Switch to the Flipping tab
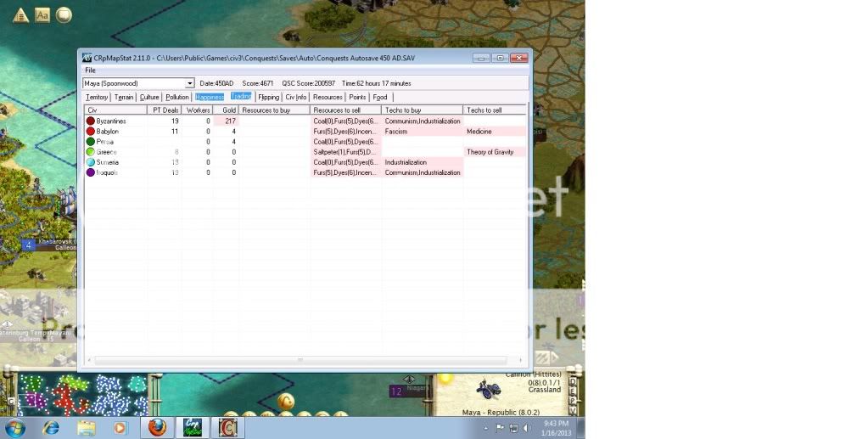 (x=268, y=97)
